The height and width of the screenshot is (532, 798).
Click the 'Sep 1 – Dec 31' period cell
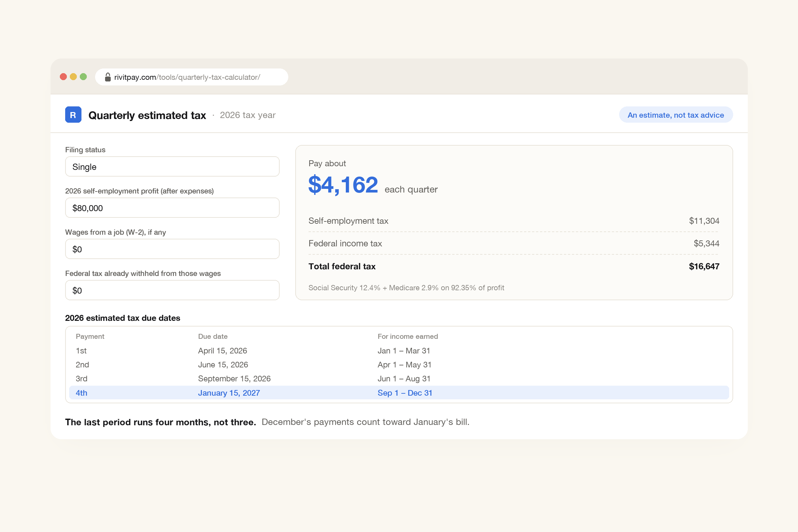click(405, 393)
